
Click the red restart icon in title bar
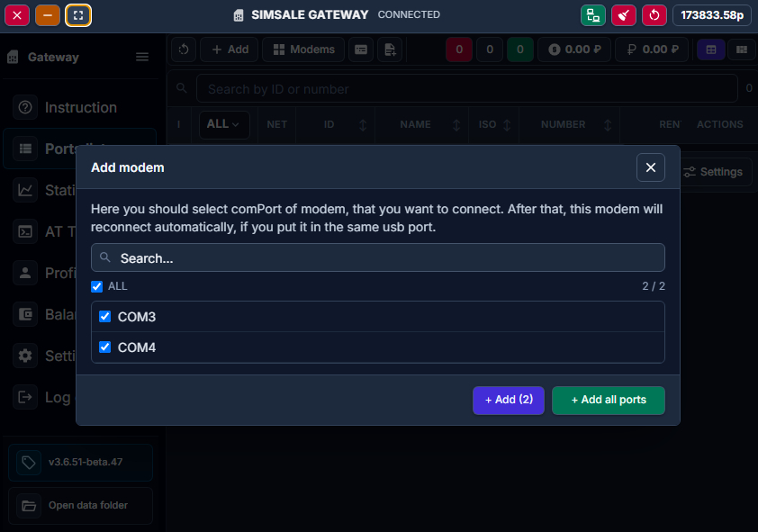654,15
